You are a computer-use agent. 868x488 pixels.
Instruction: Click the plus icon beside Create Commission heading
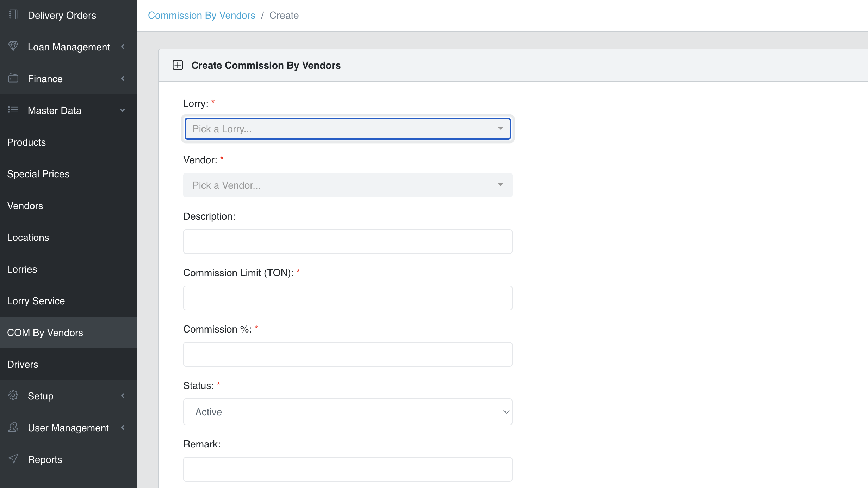click(x=178, y=65)
